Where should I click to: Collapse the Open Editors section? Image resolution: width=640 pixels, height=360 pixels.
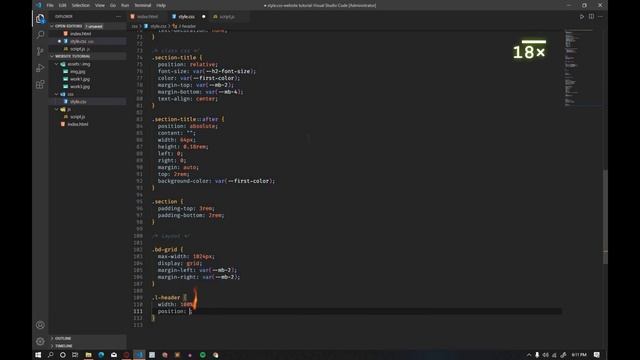(52, 26)
